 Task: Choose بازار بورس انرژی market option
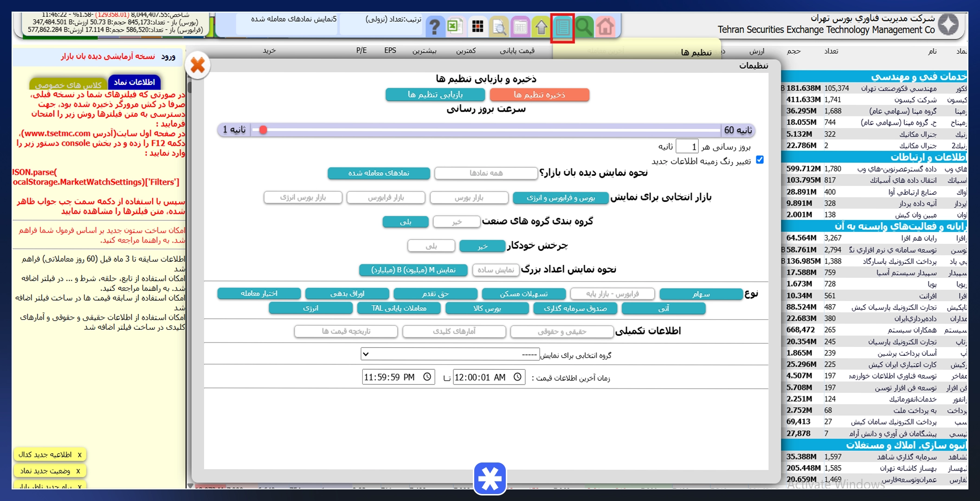pyautogui.click(x=303, y=198)
